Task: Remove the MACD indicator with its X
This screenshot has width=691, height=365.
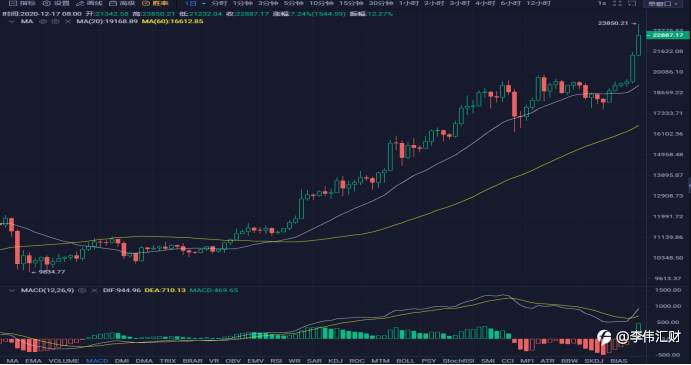Action: click(x=94, y=290)
